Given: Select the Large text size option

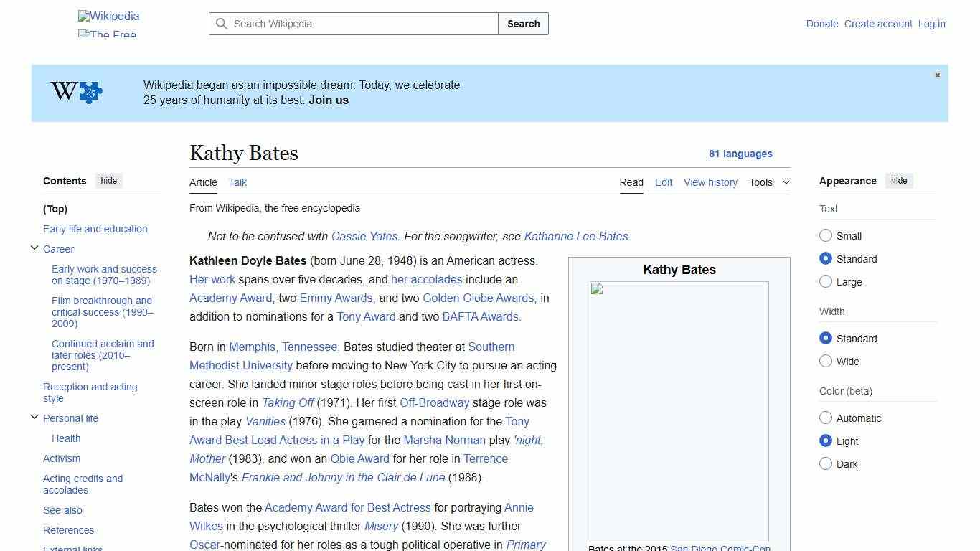Looking at the screenshot, I should click(x=826, y=282).
